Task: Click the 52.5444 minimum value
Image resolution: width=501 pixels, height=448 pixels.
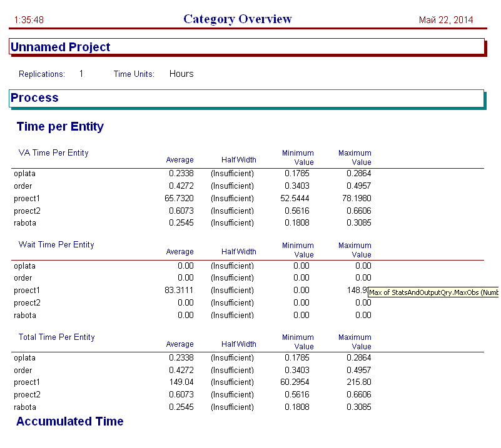Action: tap(295, 199)
